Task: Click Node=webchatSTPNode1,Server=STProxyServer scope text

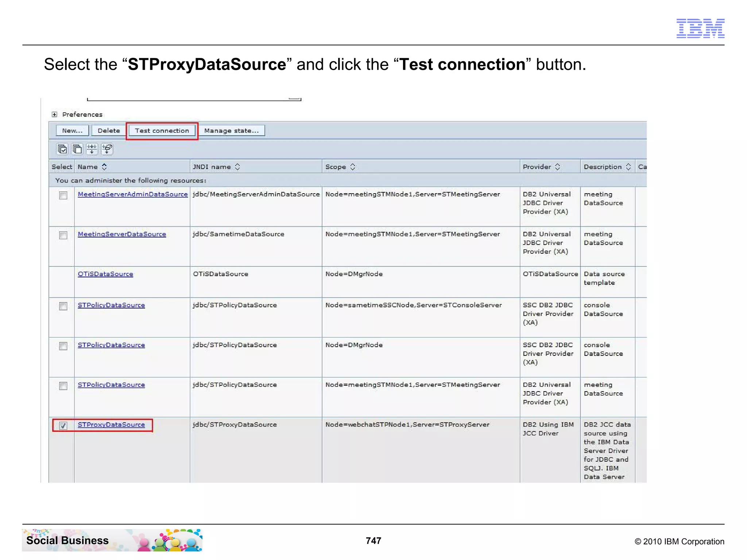Action: pyautogui.click(x=407, y=424)
